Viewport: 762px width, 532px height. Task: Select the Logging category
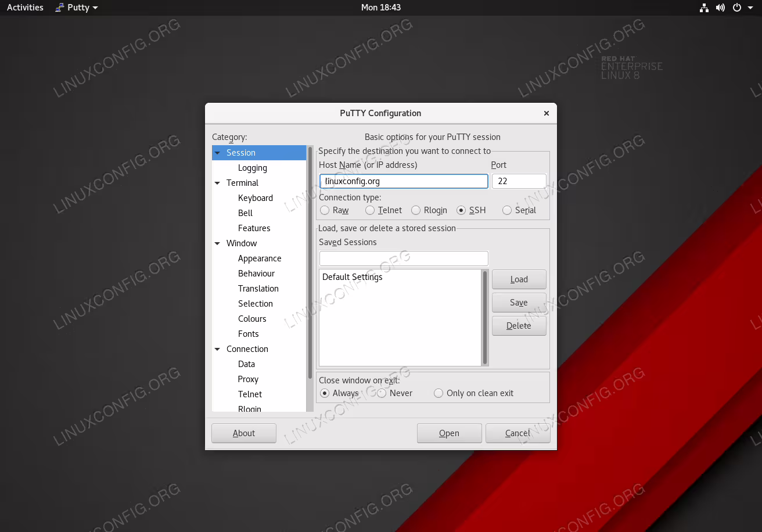pyautogui.click(x=253, y=168)
